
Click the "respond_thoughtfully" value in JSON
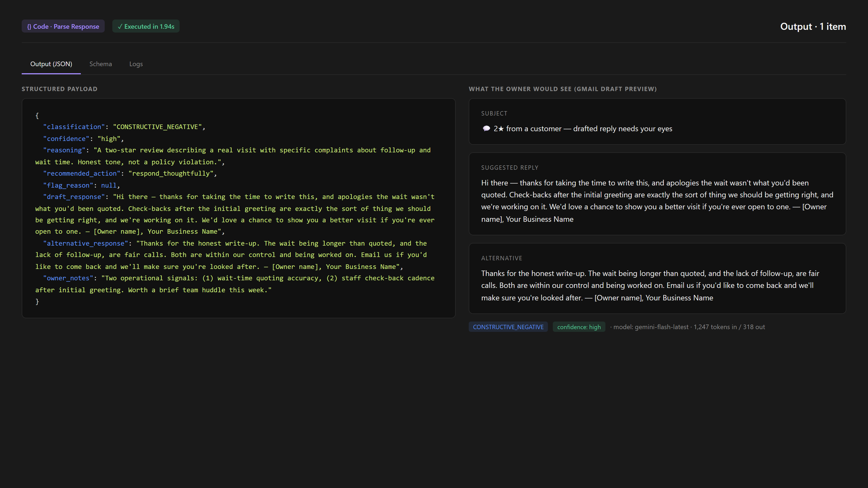171,174
